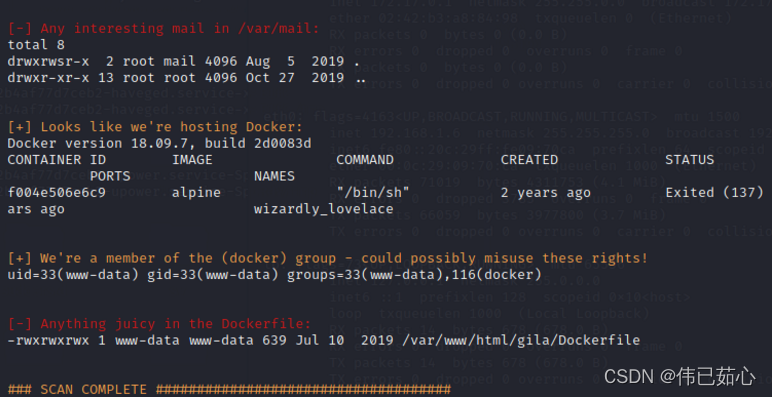The width and height of the screenshot is (772, 397).
Task: Click the 'CONTAINER ID' column header
Action: pos(57,160)
